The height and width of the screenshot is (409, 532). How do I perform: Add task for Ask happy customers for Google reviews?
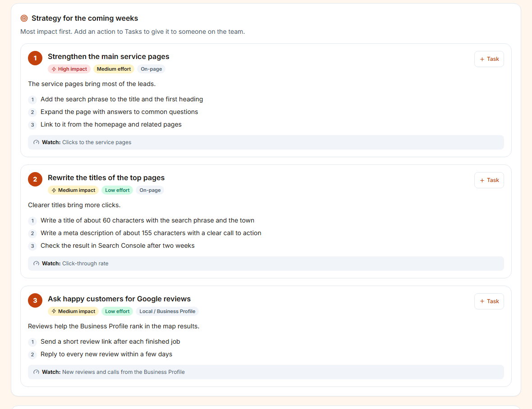tap(489, 301)
